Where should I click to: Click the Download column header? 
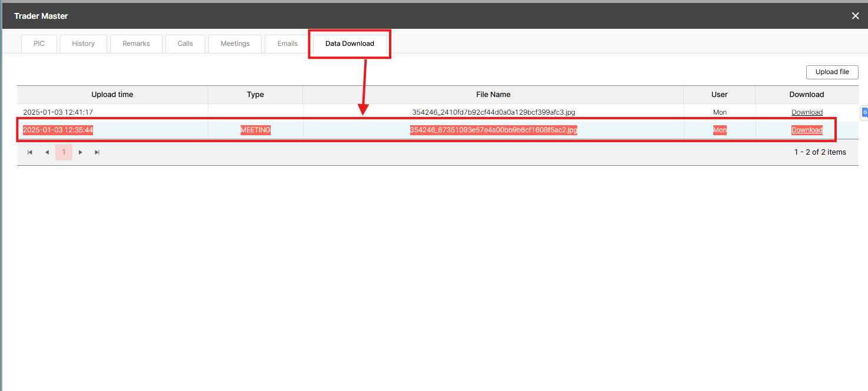[x=807, y=95]
